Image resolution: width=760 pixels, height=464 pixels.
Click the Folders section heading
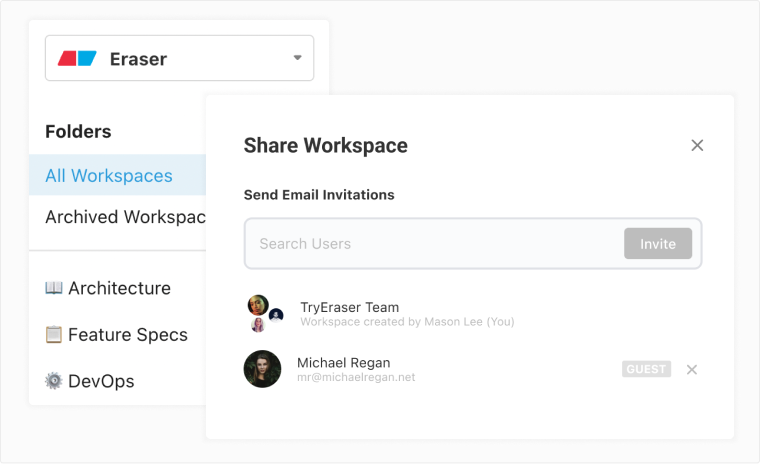click(x=78, y=131)
